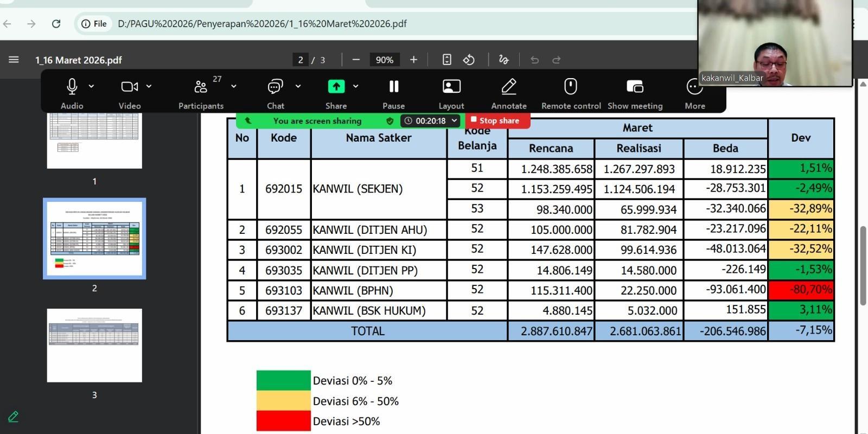Mute the microphone via Audio icon
Image resolution: width=868 pixels, height=434 pixels.
72,87
